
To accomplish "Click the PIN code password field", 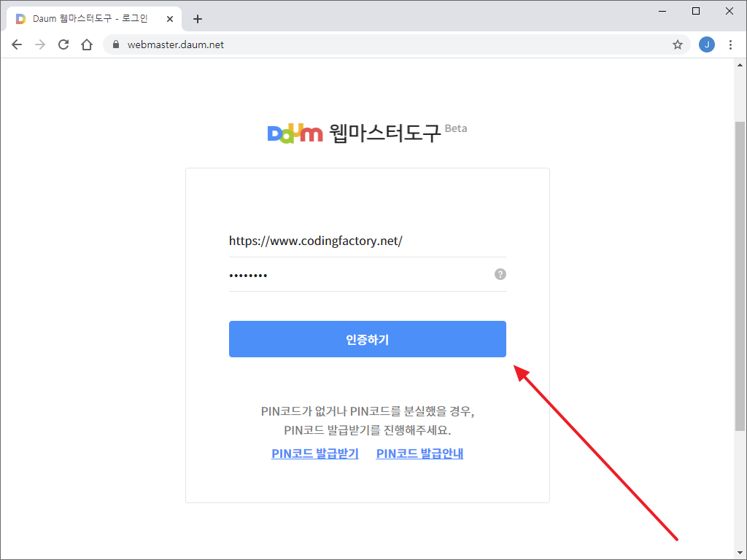I will tap(368, 275).
